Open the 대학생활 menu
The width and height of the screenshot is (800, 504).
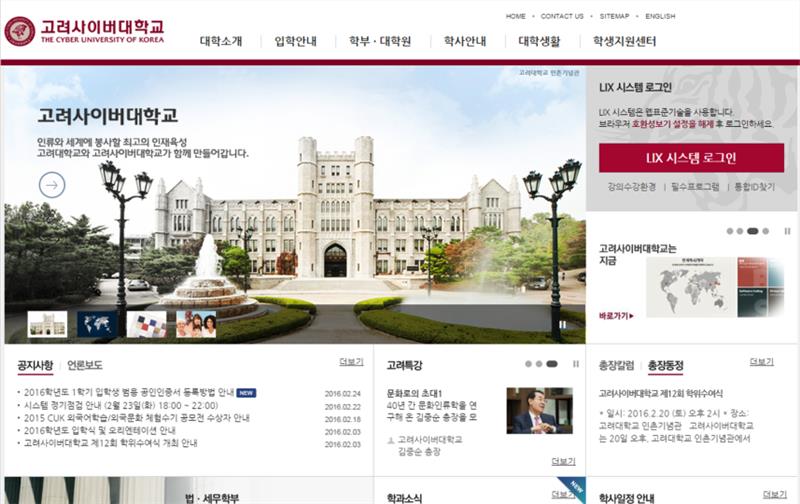coord(539,41)
